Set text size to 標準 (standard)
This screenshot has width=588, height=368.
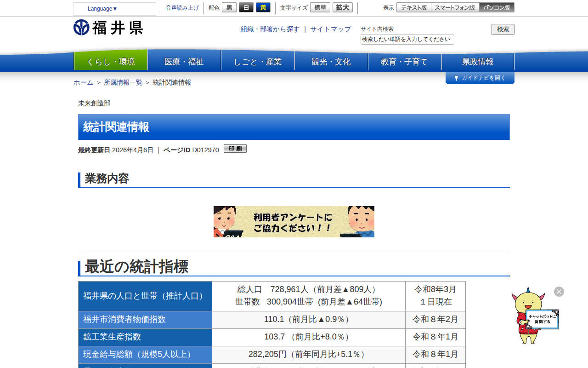click(x=320, y=7)
